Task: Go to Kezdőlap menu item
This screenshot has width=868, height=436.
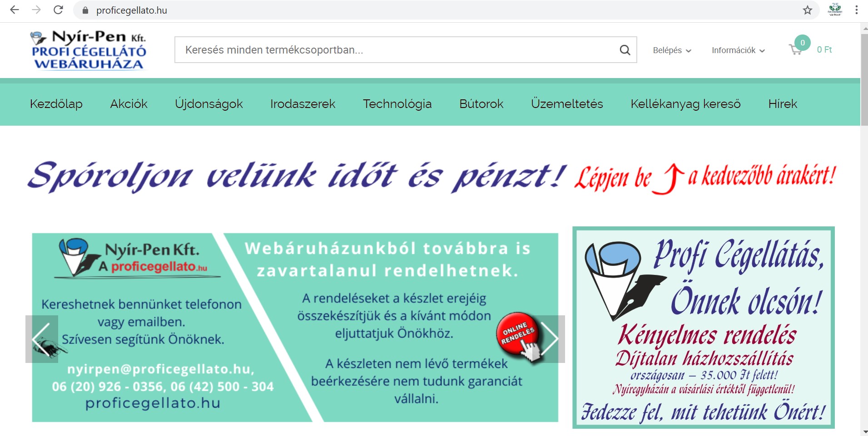Action: tap(56, 104)
